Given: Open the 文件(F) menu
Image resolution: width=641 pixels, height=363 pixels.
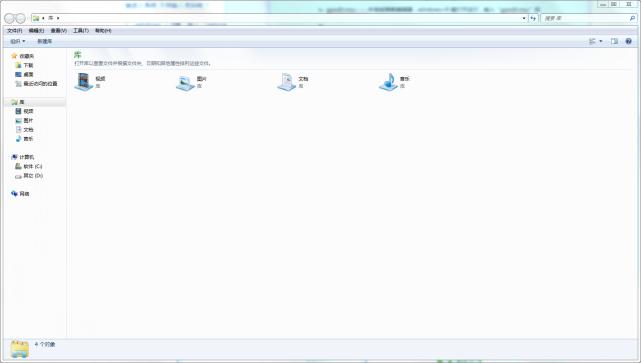Looking at the screenshot, I should [15, 31].
